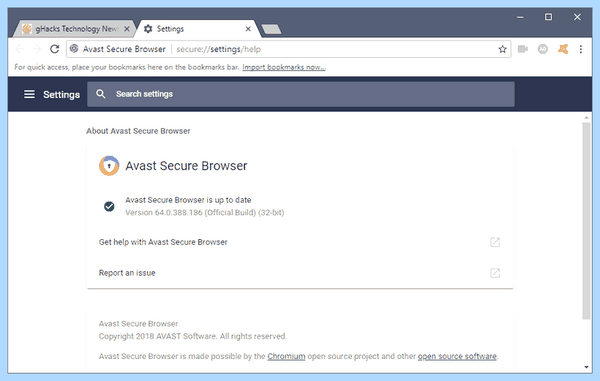
Task: Click Avast Secure Browser is up to date
Action: (188, 200)
